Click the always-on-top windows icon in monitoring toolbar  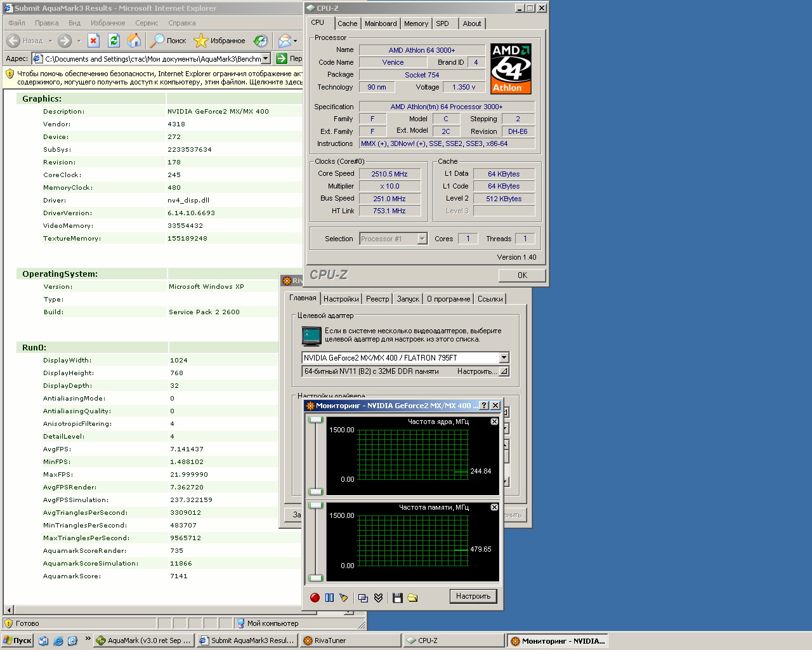coord(363,597)
